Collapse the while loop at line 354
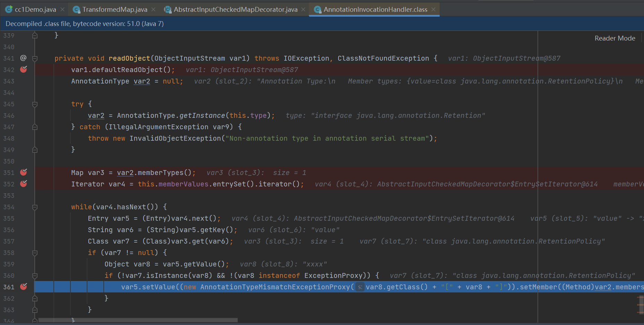Viewport: 644px width, 325px height. (x=35, y=207)
